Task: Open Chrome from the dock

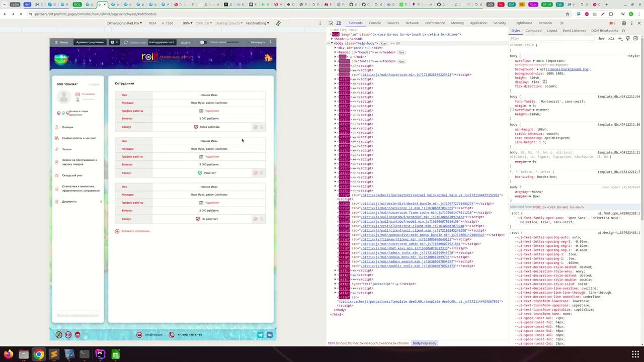Action: pos(39,354)
